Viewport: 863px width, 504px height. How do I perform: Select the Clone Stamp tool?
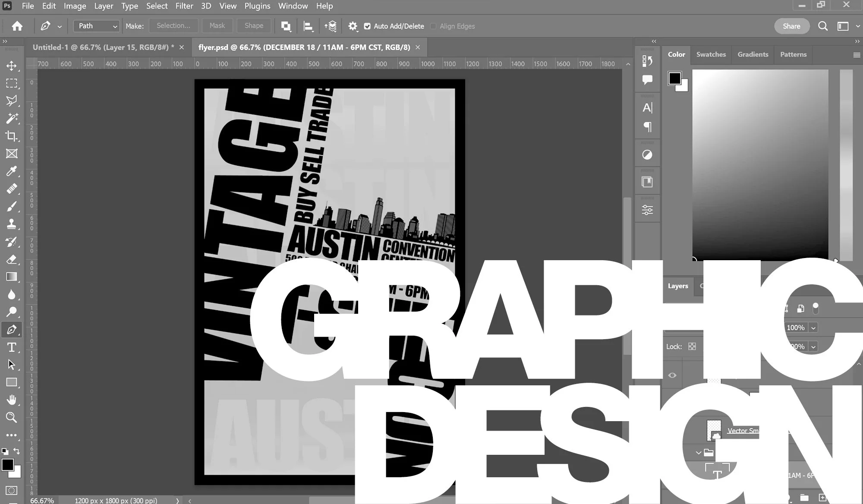point(12,224)
